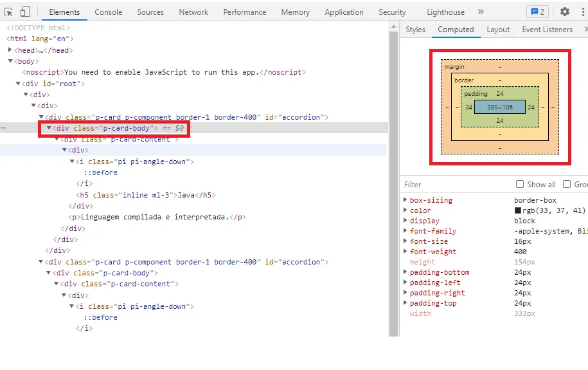Select the noscript element row

click(164, 72)
